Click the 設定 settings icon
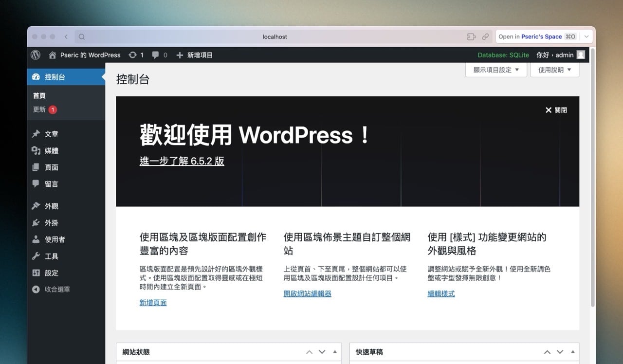 point(36,273)
